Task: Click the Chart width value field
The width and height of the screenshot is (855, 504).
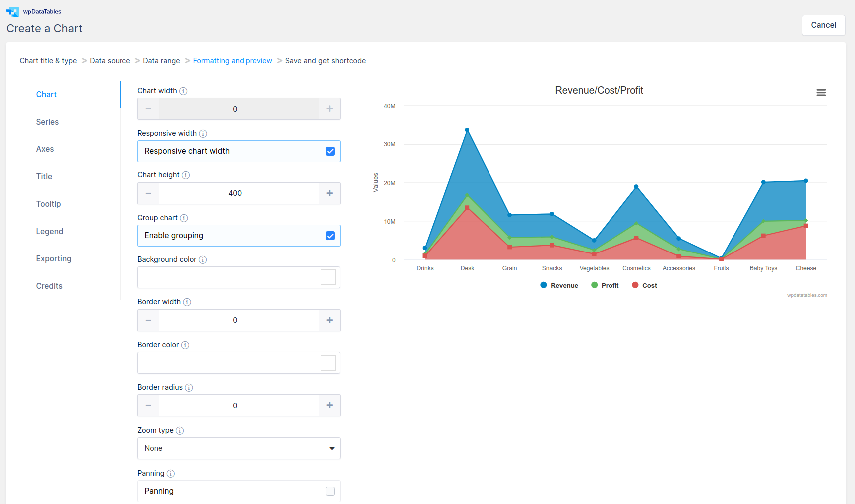Action: [x=239, y=109]
